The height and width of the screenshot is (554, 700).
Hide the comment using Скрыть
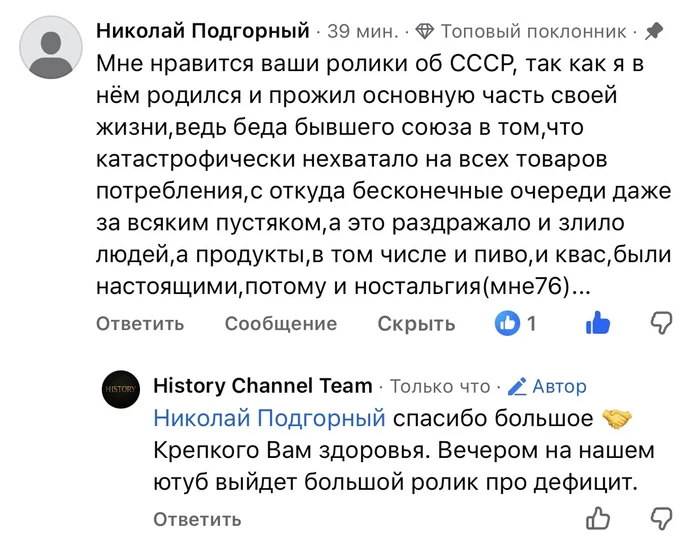click(x=416, y=324)
